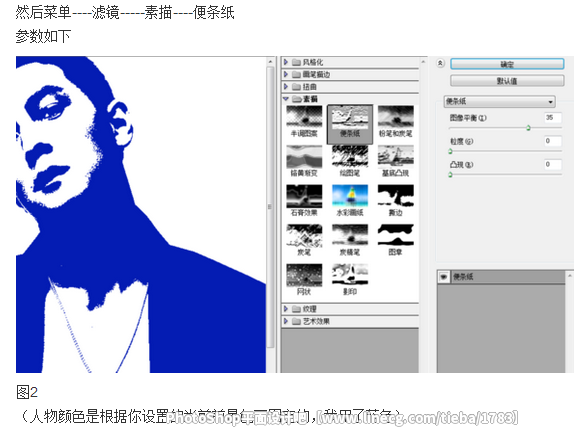Click the 凸现(R) label
Screen dimensions: 574x437
point(461,165)
